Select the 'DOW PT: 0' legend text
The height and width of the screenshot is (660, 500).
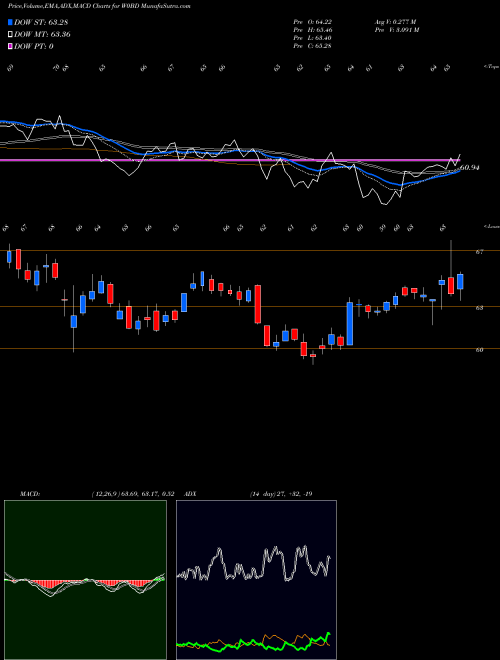34,46
